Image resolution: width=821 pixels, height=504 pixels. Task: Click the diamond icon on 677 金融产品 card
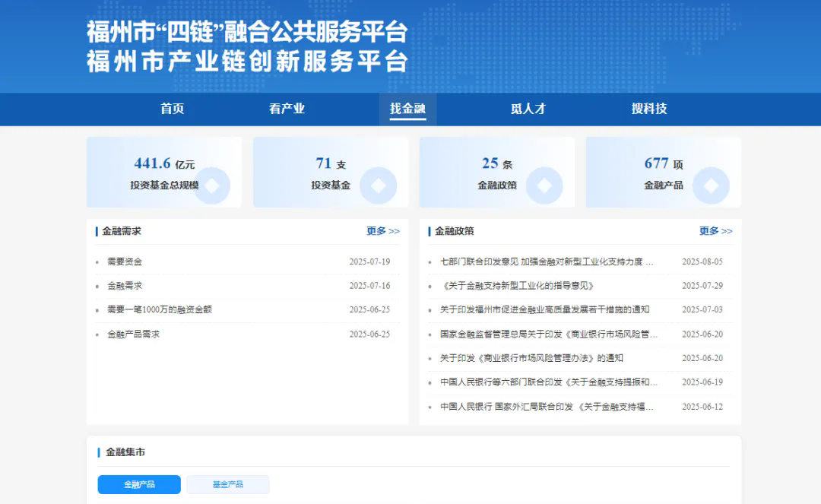click(711, 185)
